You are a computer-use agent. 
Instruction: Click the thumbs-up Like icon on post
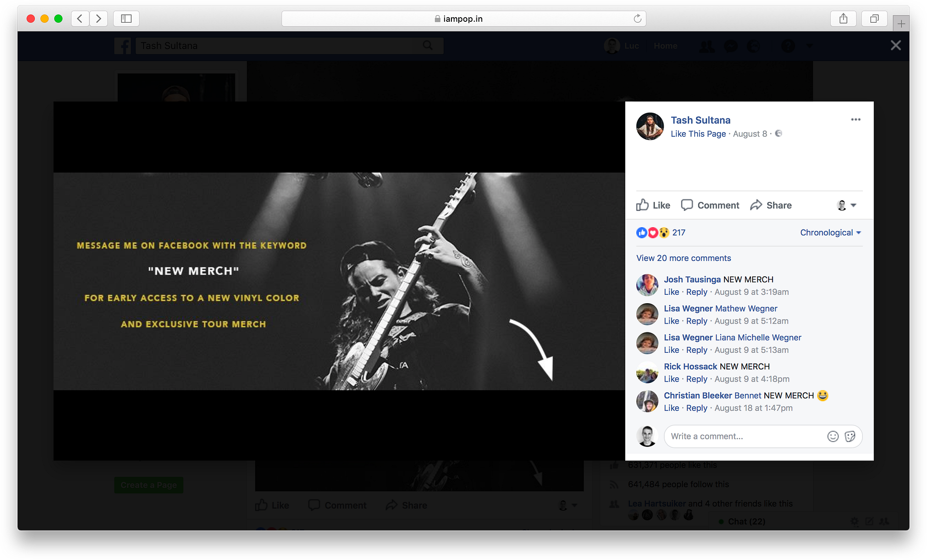[x=642, y=205]
